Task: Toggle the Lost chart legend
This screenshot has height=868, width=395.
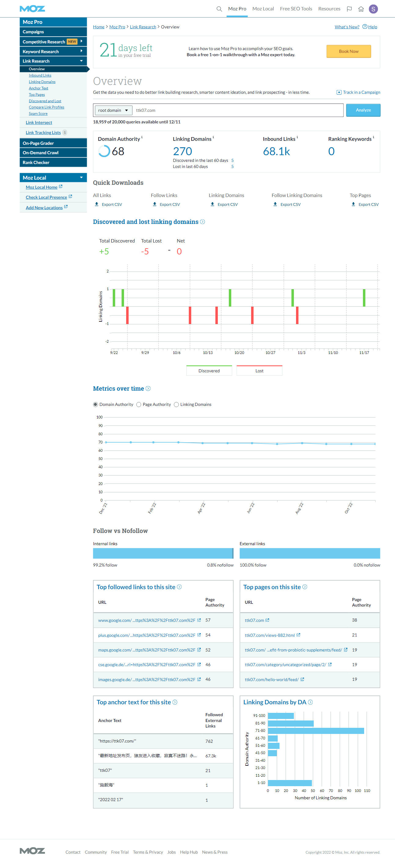Action: (259, 370)
